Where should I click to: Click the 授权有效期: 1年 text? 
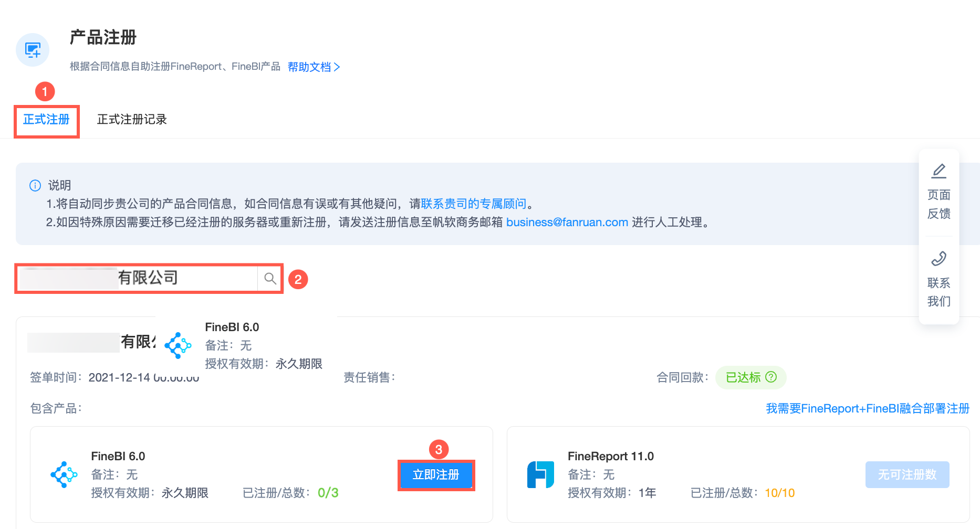pyautogui.click(x=612, y=493)
